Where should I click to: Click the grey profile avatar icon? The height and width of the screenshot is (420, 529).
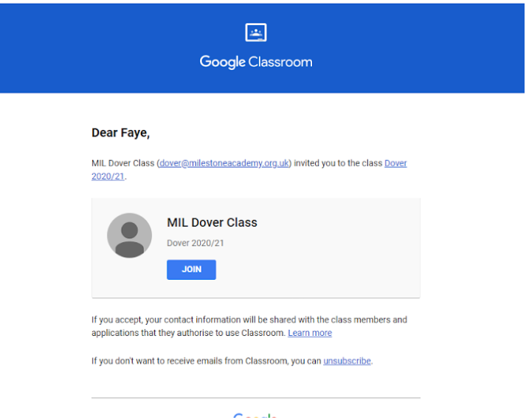click(x=129, y=235)
